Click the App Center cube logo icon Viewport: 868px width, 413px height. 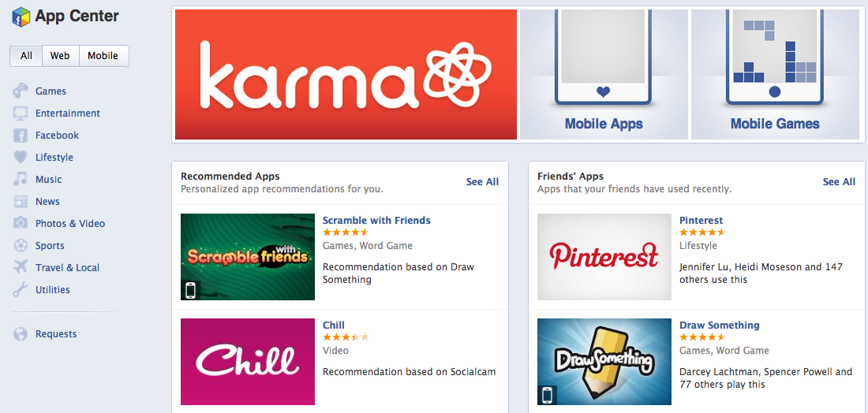point(21,17)
